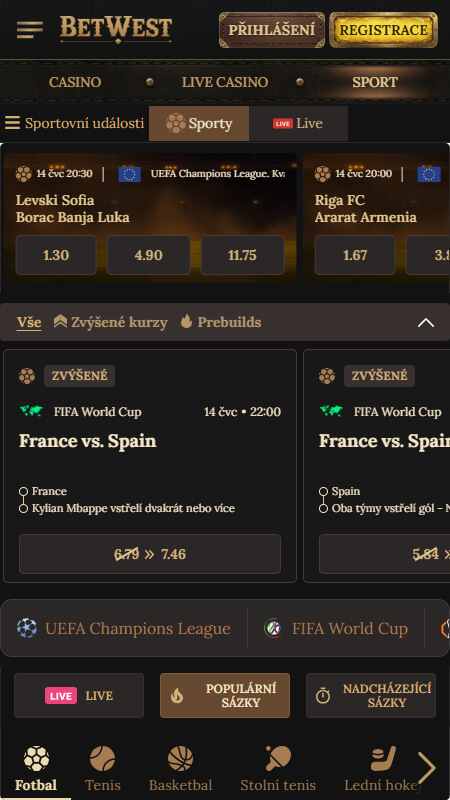Show next sports with the right arrow

click(427, 768)
